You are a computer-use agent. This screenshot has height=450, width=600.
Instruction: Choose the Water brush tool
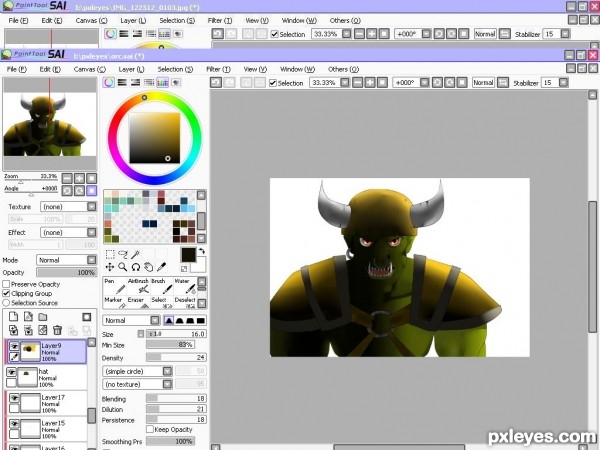pos(185,285)
